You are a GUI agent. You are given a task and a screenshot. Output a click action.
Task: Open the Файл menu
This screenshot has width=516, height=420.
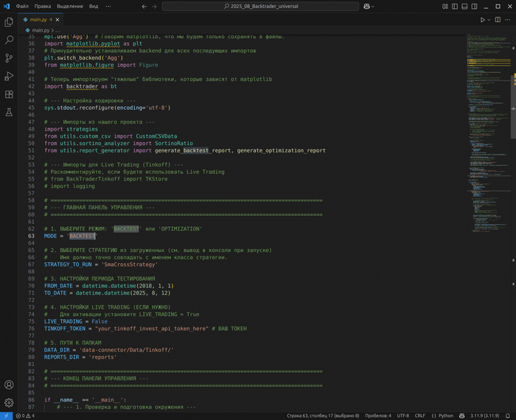[21, 6]
